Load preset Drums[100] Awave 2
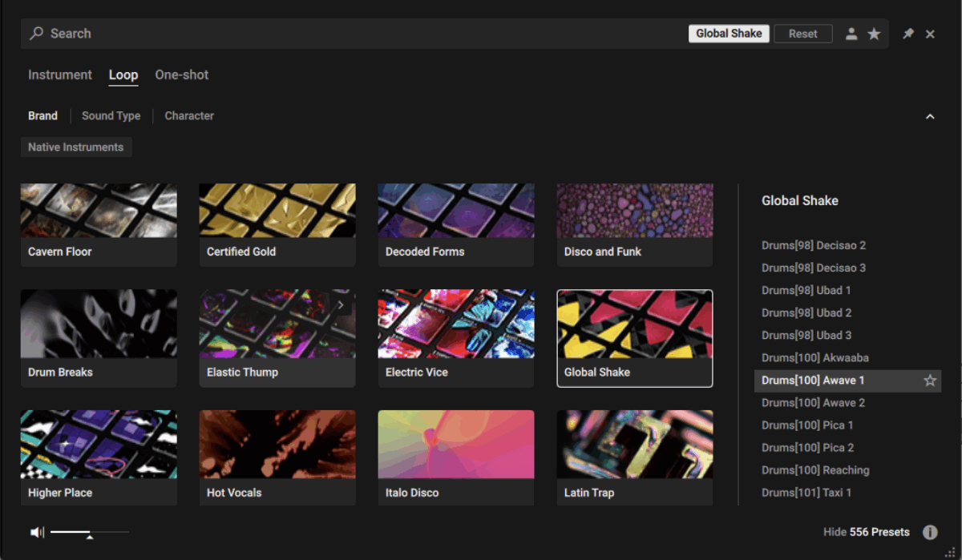 [813, 403]
